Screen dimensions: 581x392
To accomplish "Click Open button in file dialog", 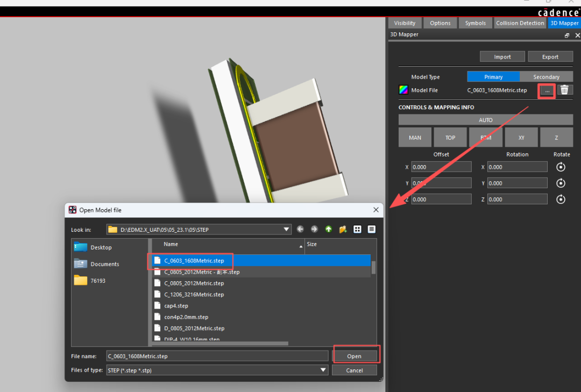I will pyautogui.click(x=354, y=356).
